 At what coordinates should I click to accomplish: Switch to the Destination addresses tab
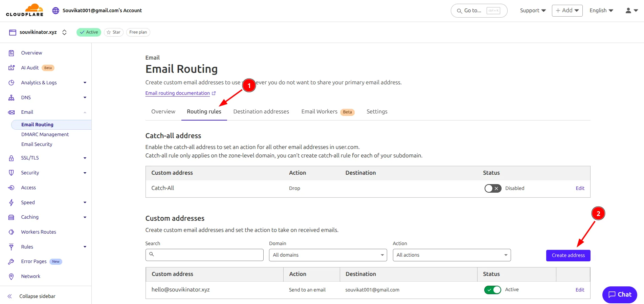pos(261,112)
